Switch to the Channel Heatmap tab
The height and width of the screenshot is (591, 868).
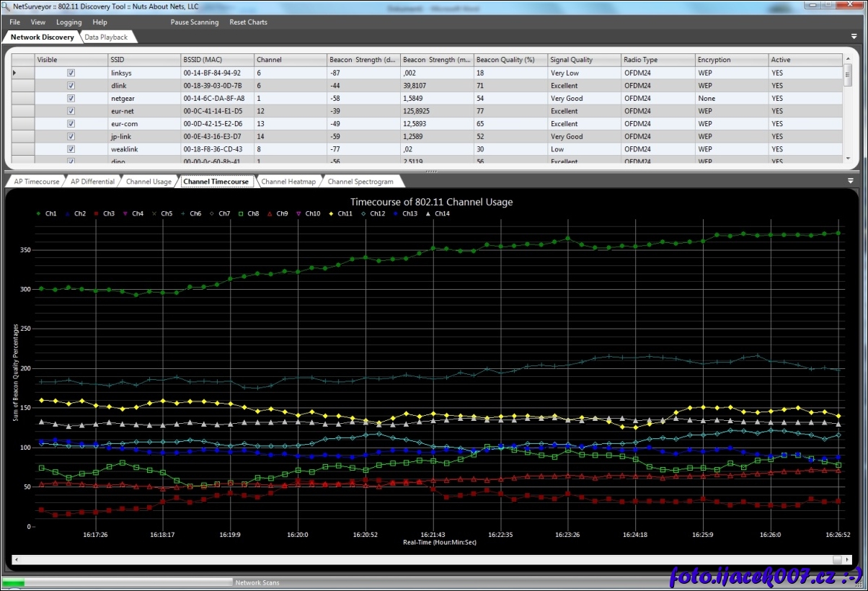(288, 182)
